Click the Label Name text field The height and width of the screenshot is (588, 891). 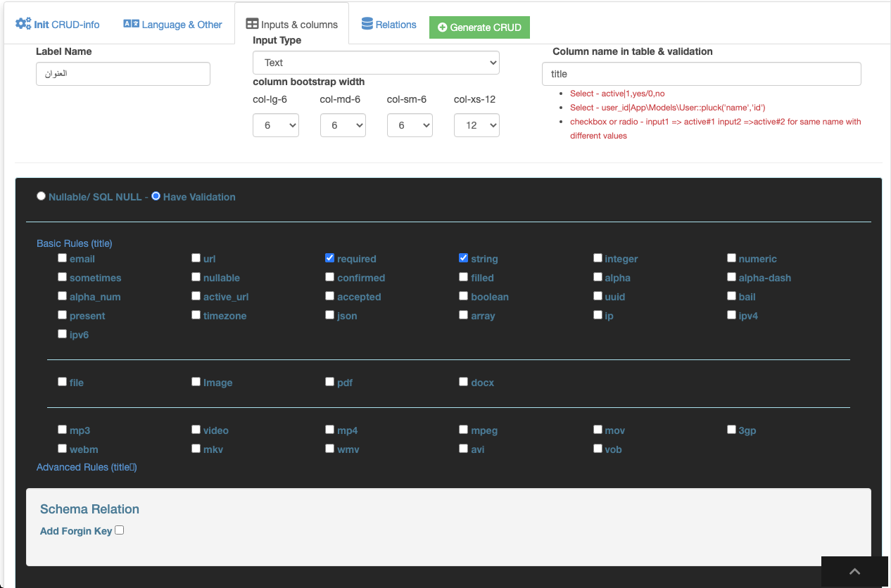[123, 74]
